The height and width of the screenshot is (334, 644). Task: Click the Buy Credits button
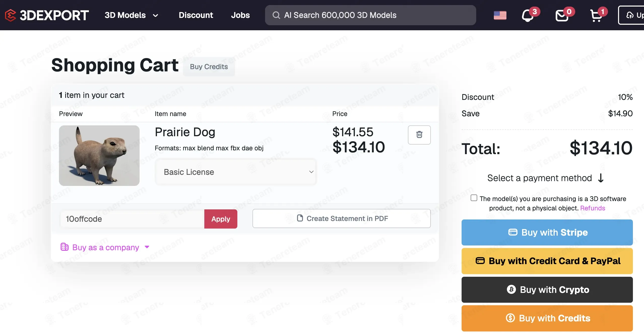pos(209,67)
